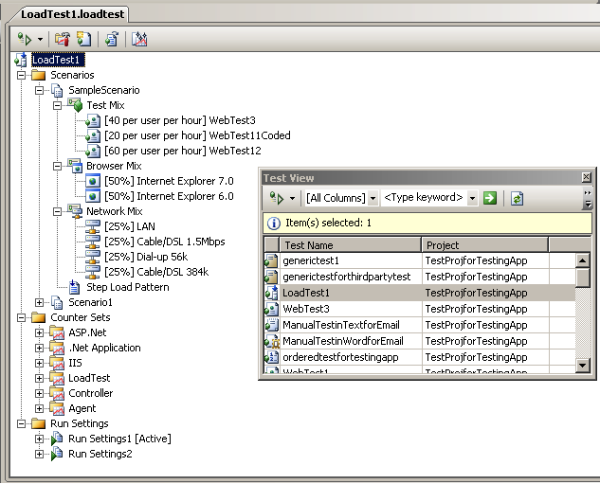This screenshot has height=484, width=600.
Task: Switch to the LoadTest1.loadtest tab
Action: click(x=72, y=14)
